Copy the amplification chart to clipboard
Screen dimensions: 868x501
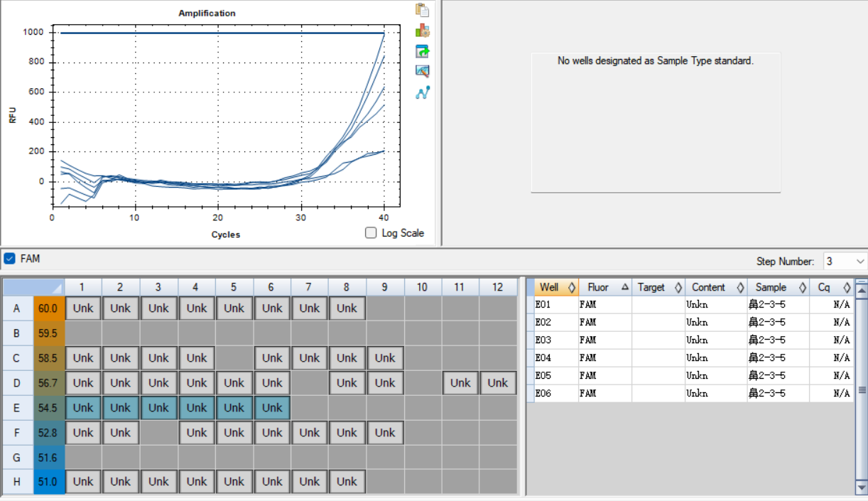[423, 10]
